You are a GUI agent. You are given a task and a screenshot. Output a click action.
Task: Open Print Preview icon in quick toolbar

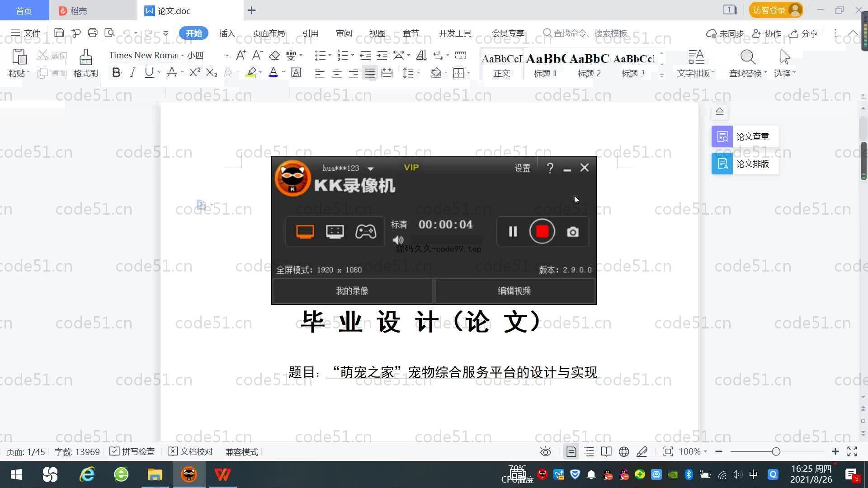[109, 33]
